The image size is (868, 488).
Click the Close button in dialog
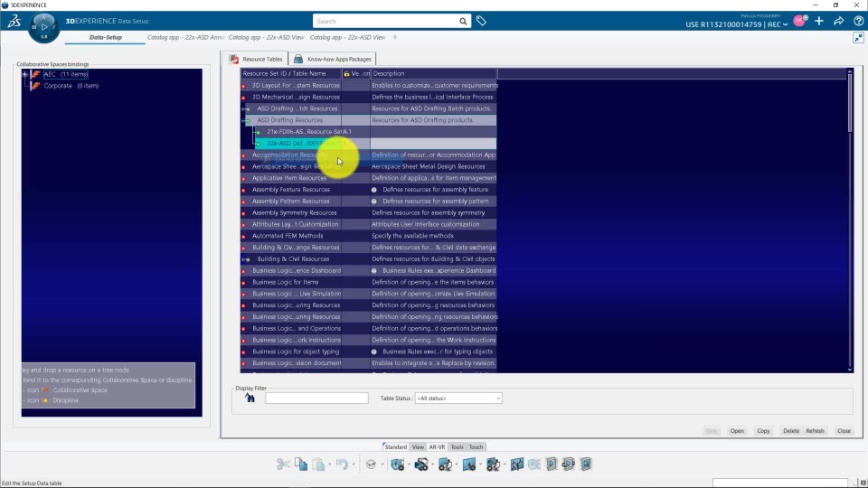[x=844, y=430]
